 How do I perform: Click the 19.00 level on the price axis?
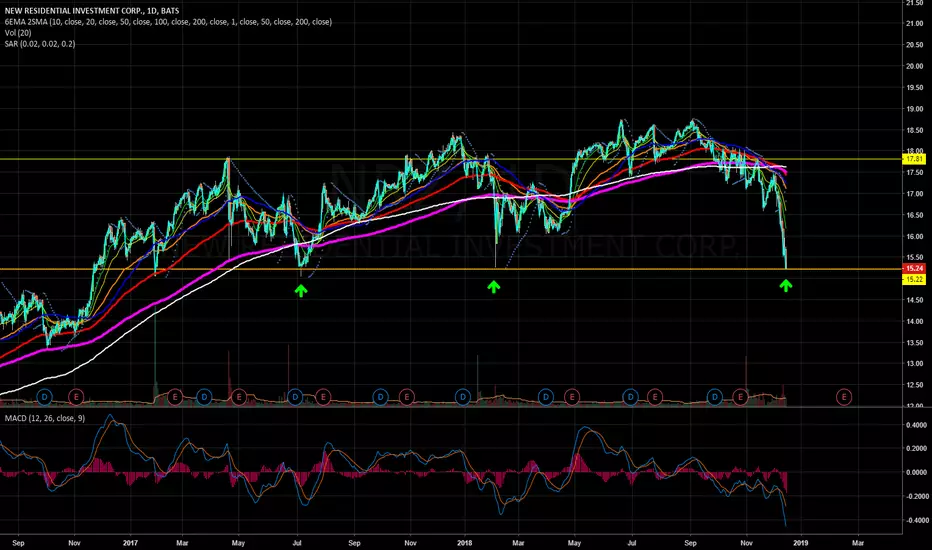tap(914, 109)
